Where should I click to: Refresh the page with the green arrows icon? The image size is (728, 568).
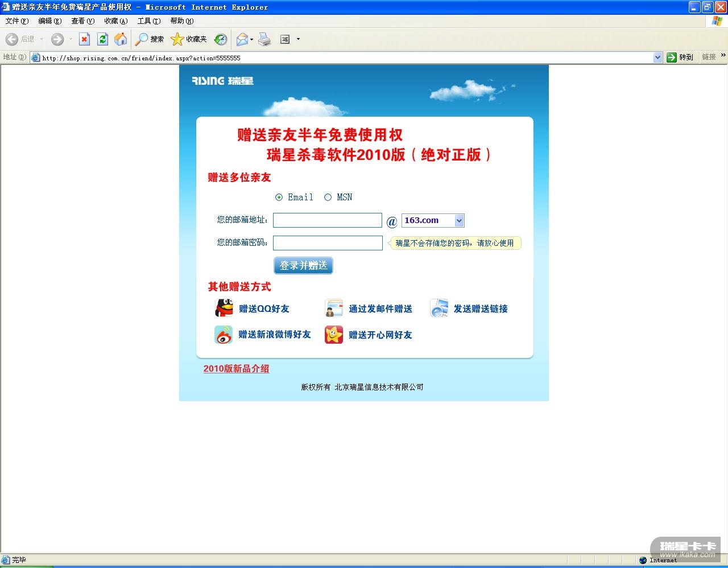coord(102,39)
